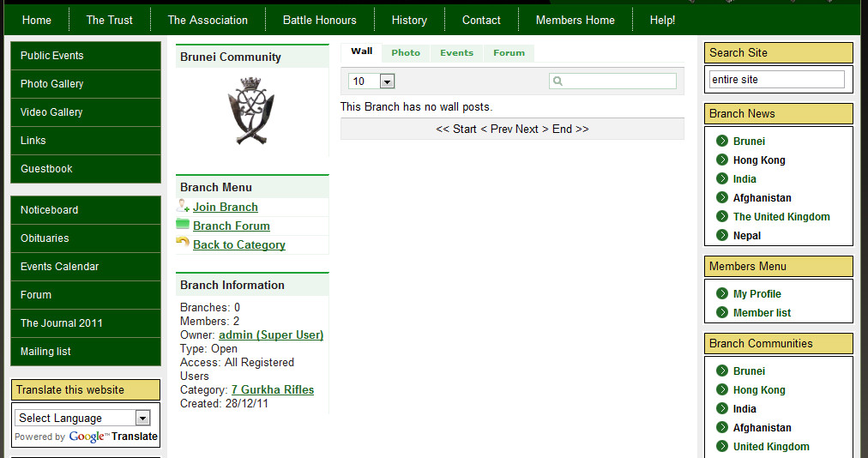Click the entire site search field
868x458 pixels.
click(777, 79)
